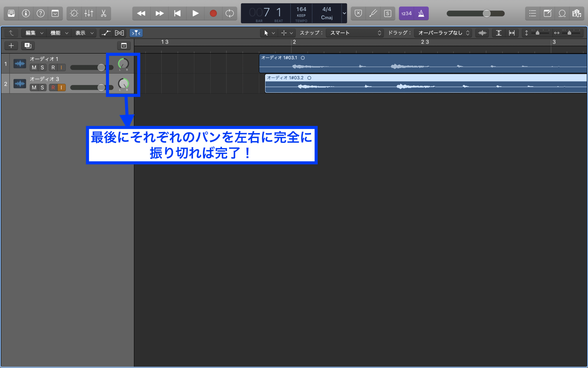This screenshot has height=368, width=588.
Task: Open the Inspector icon
Action: tap(26, 13)
